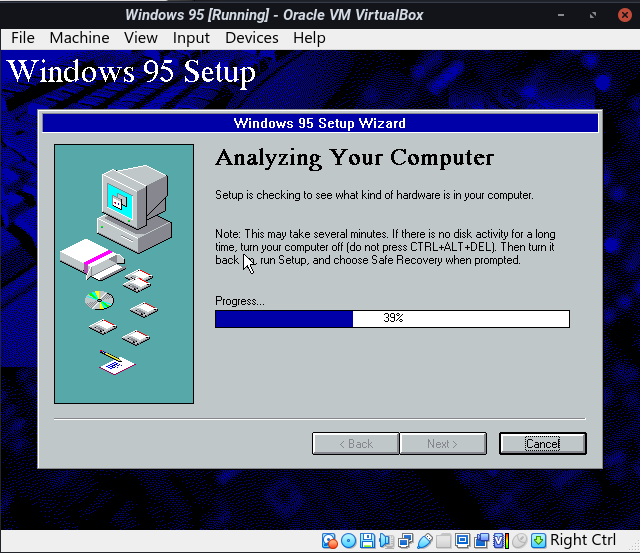
Task: Click the floppy disk status icon
Action: [368, 541]
